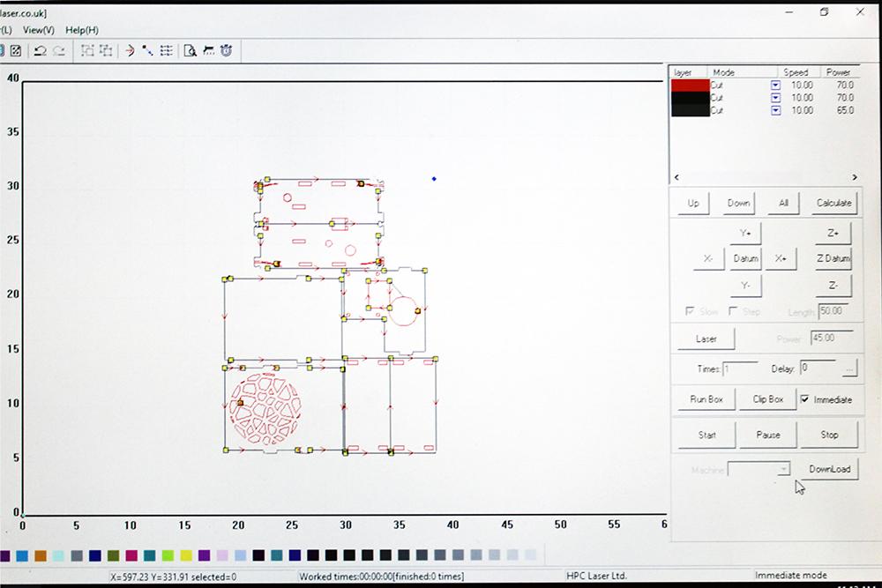Click the Power input showing 45.00

tap(832, 338)
